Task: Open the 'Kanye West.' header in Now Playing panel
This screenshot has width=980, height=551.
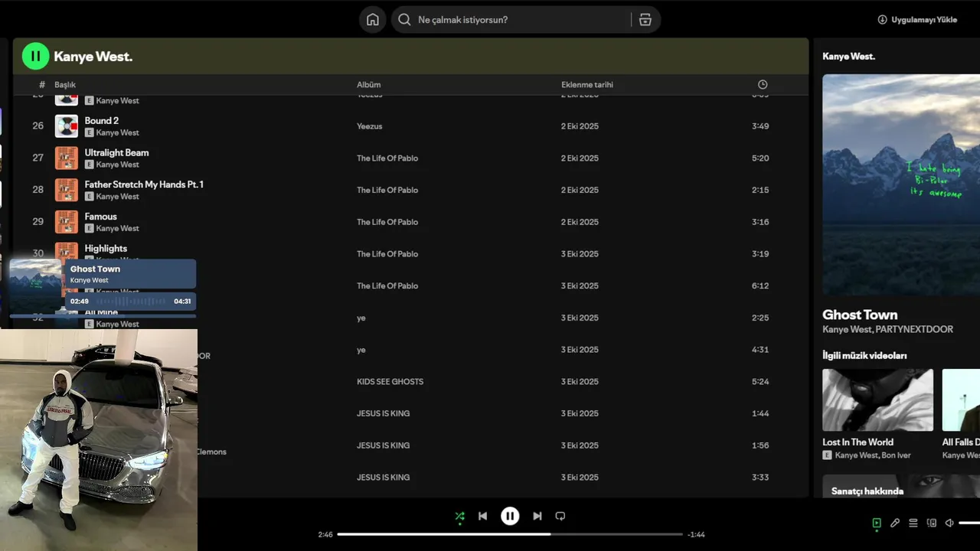Action: tap(848, 57)
